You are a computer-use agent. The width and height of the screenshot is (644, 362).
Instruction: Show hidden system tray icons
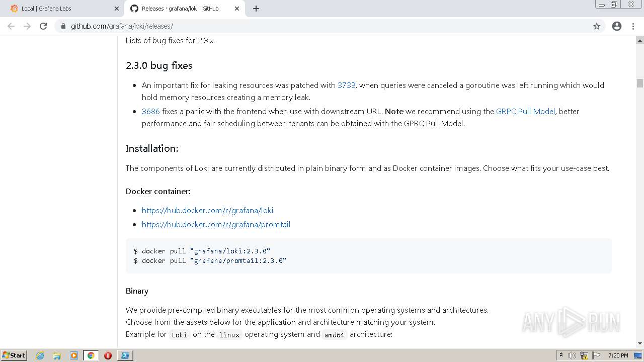click(561, 355)
